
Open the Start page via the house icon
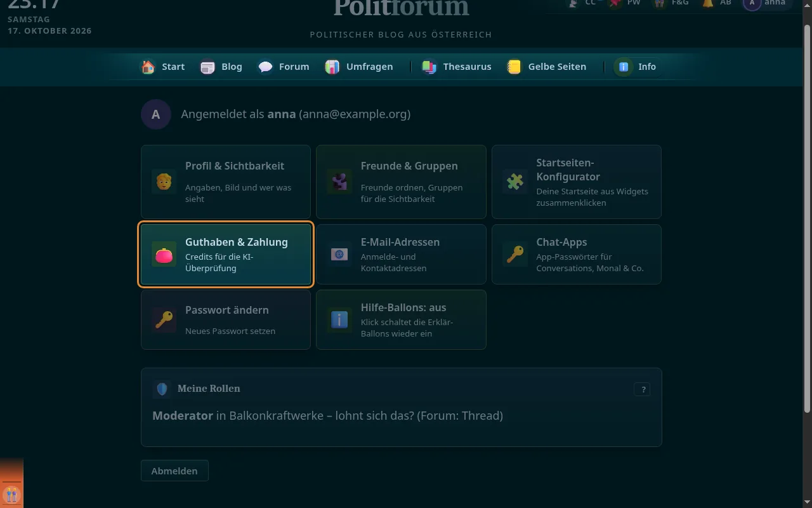(x=148, y=67)
